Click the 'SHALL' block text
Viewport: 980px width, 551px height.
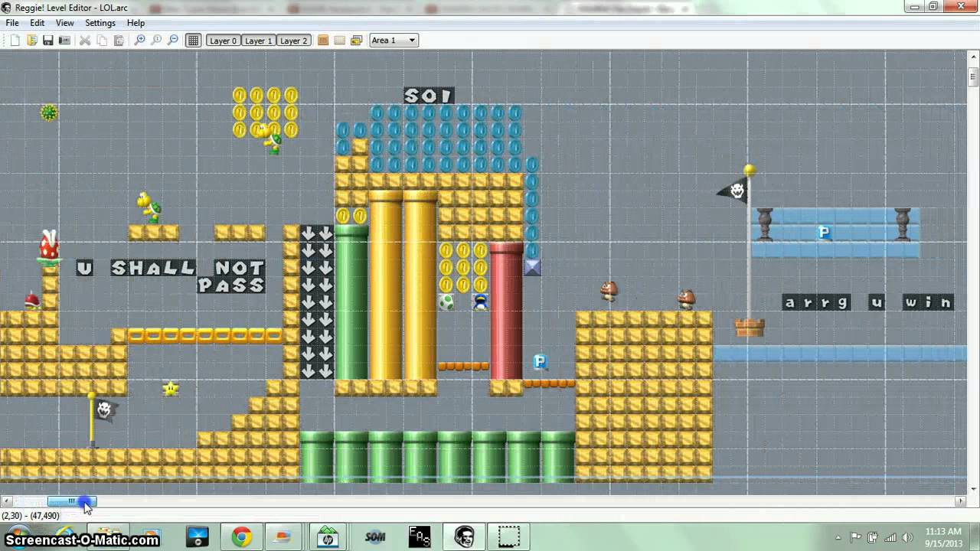point(153,268)
